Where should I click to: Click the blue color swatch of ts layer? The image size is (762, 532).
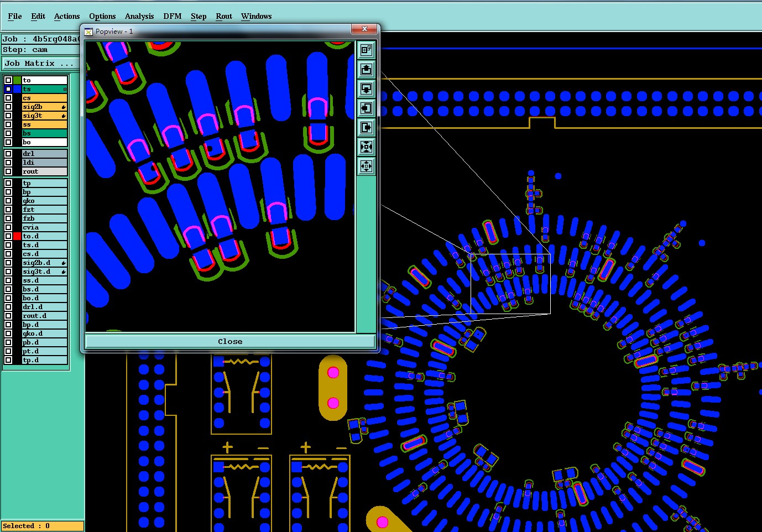point(17,89)
